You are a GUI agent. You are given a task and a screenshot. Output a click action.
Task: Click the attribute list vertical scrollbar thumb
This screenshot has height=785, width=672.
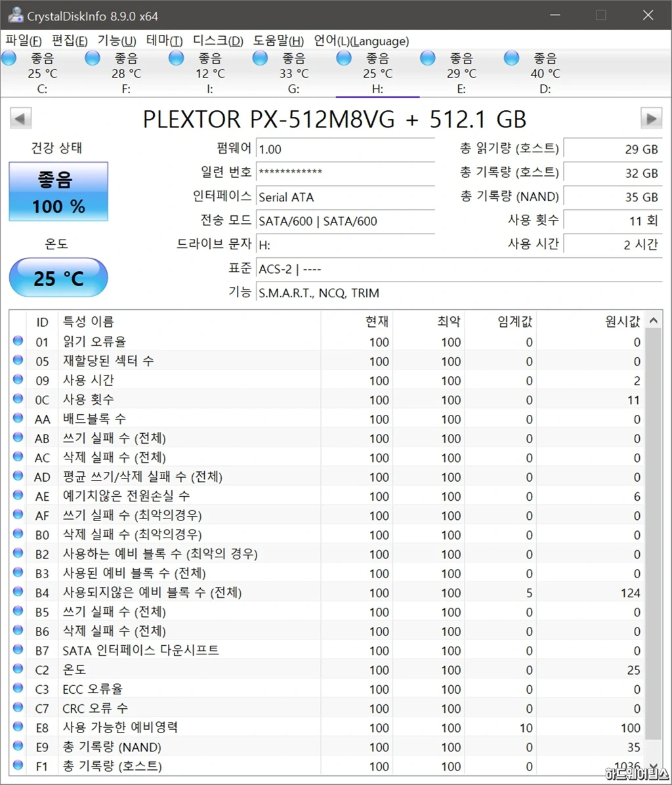(653, 534)
